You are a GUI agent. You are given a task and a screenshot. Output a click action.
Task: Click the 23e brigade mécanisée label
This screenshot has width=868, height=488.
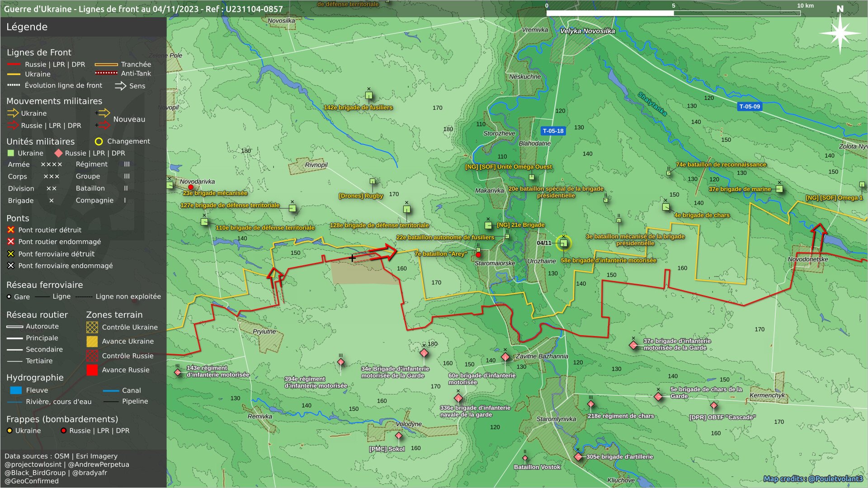click(x=215, y=193)
